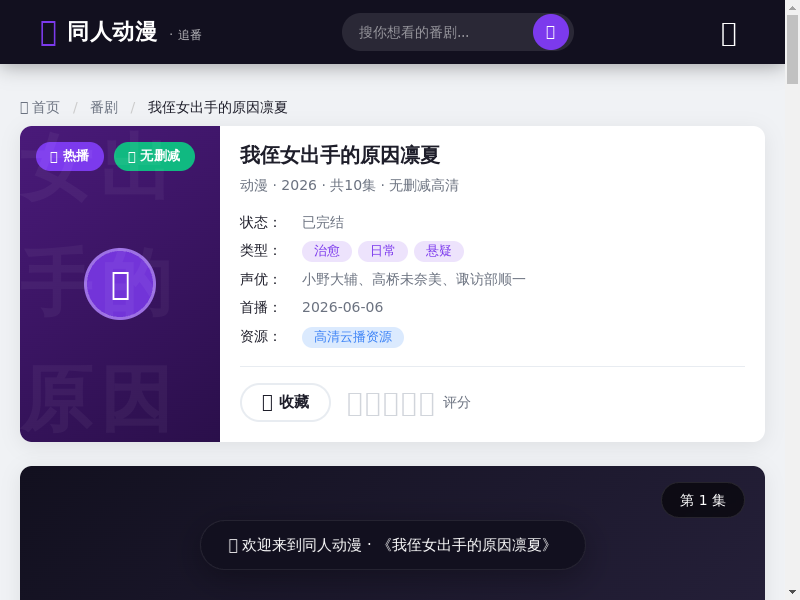
Task: Click premiere date 2026-06-06
Action: click(x=342, y=307)
